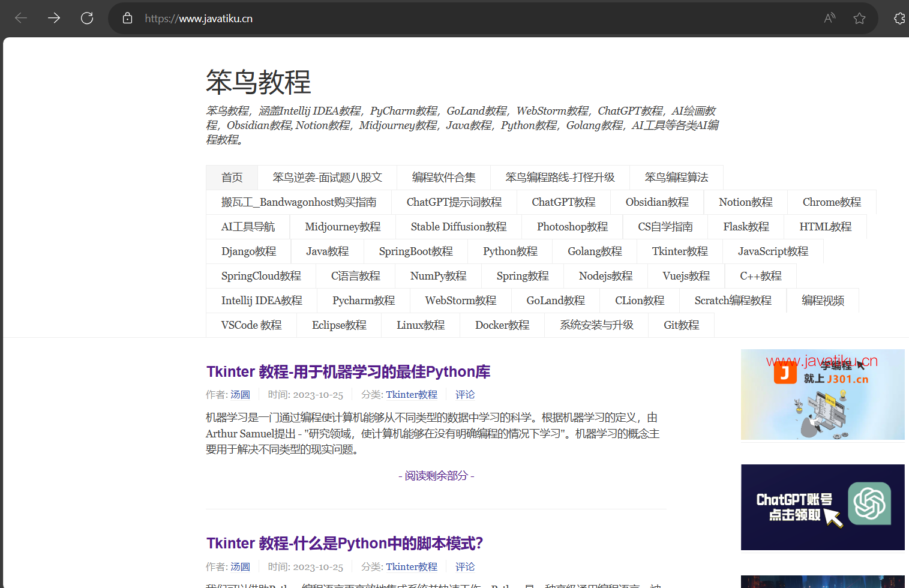Open CS自学指南 menu item
909x588 pixels.
click(665, 227)
